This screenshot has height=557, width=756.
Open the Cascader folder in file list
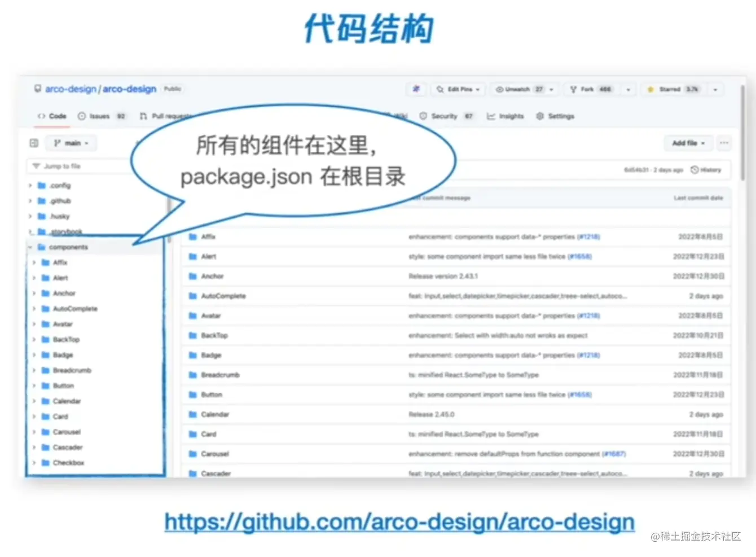point(216,474)
